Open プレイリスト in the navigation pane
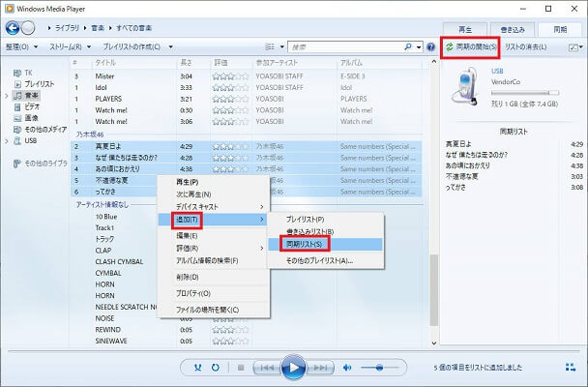 (x=39, y=84)
